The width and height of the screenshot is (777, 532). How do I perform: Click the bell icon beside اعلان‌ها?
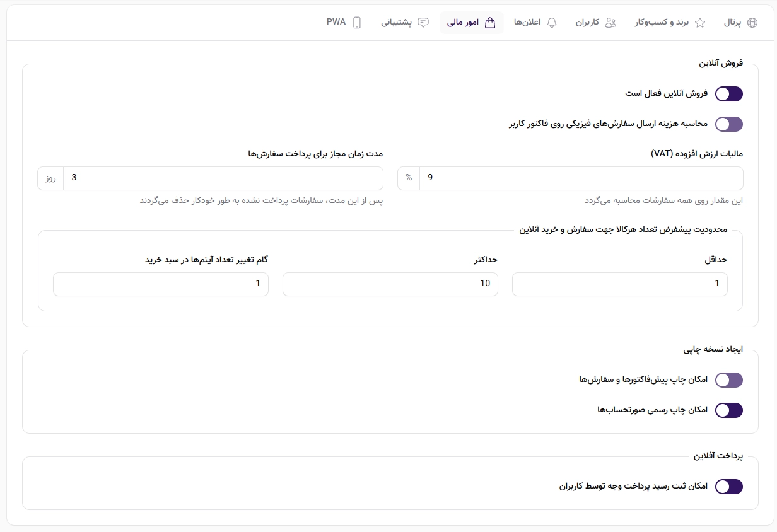tap(552, 23)
